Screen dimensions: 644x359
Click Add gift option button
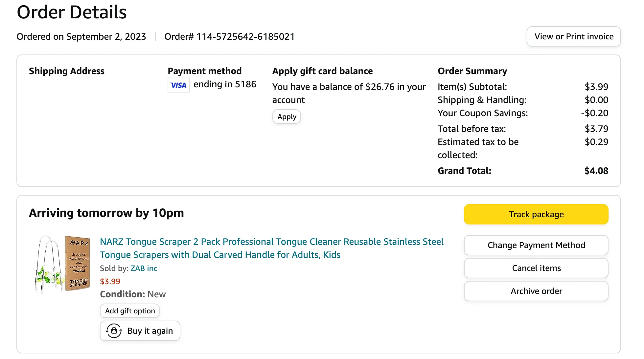coord(130,311)
